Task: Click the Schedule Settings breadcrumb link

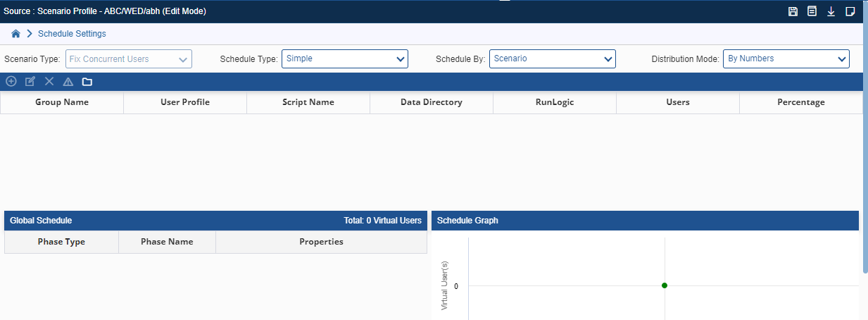Action: [x=72, y=33]
